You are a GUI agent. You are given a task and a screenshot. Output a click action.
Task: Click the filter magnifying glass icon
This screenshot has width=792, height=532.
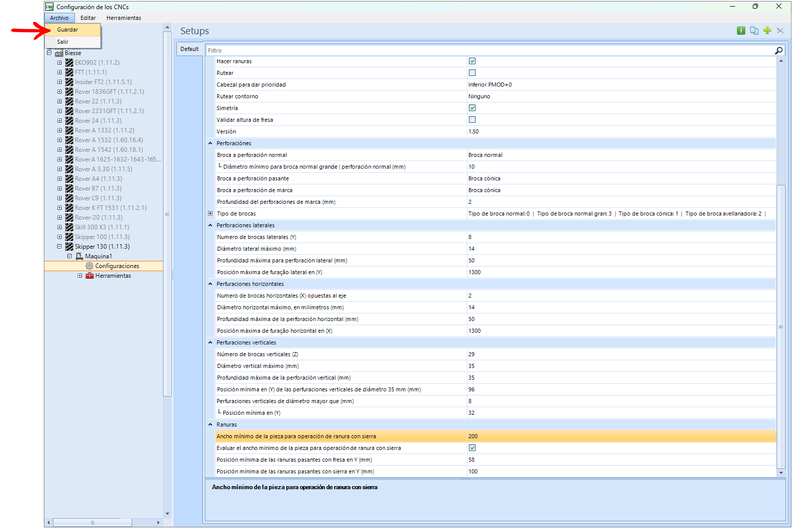click(x=779, y=50)
